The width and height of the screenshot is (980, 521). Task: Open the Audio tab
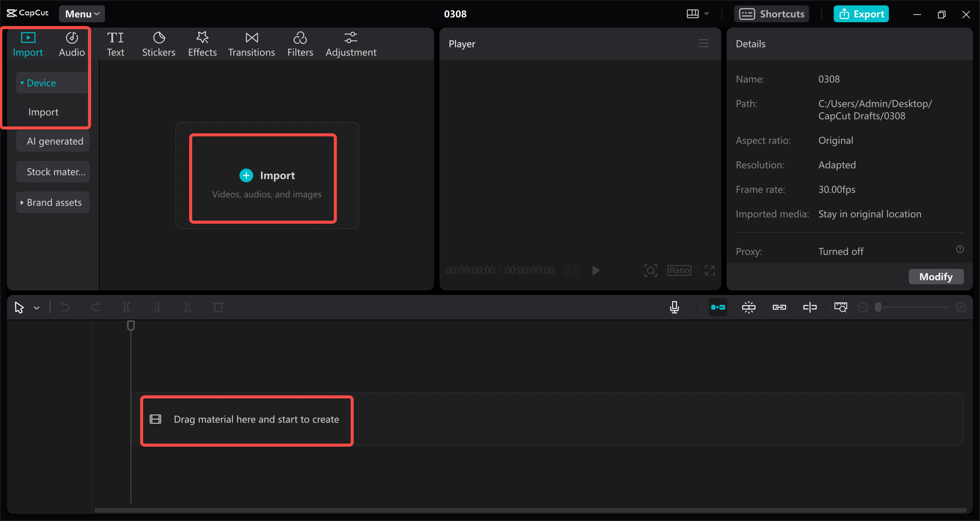[72, 44]
